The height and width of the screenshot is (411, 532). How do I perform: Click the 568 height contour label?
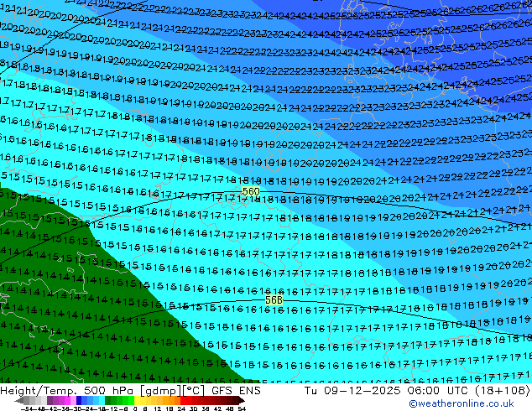pos(274,299)
